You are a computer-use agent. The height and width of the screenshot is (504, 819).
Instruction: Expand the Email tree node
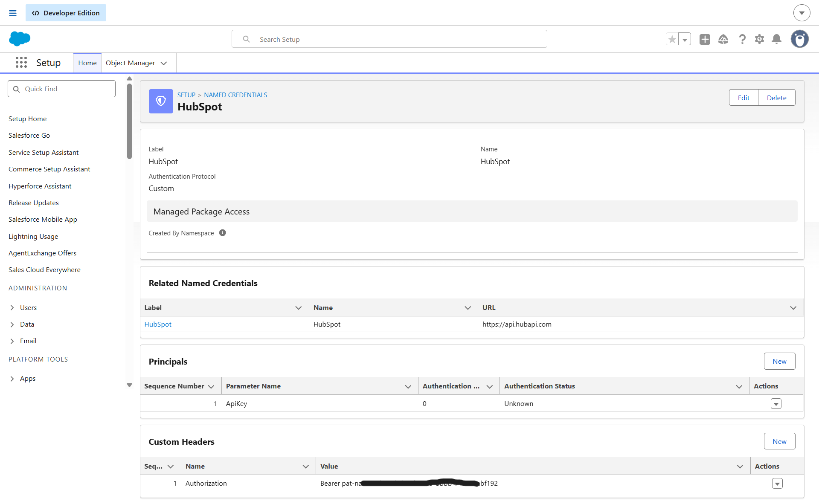point(12,341)
